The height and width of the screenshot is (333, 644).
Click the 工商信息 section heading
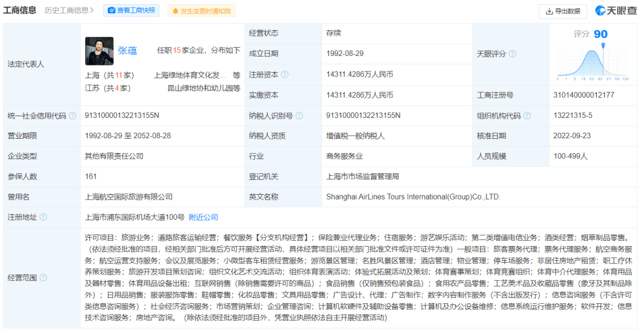click(20, 10)
